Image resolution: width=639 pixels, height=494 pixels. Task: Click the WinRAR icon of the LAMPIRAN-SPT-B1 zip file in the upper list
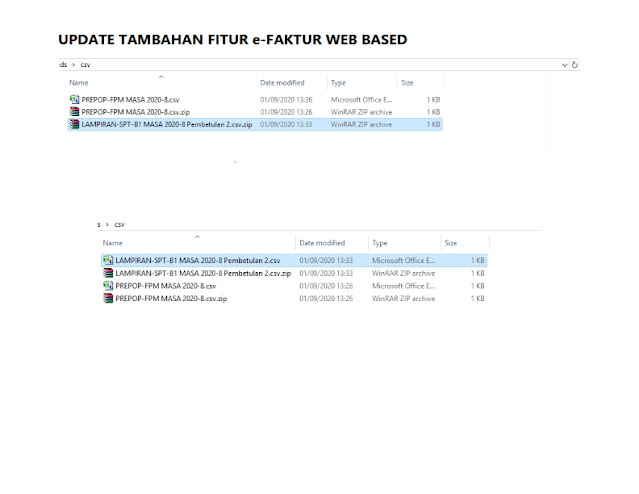74,124
